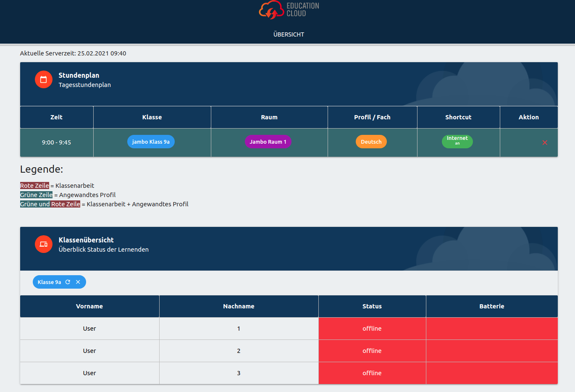Screen dimensions: 575x392
Task: Delete the 9:00 lesson via red X
Action: [545, 142]
